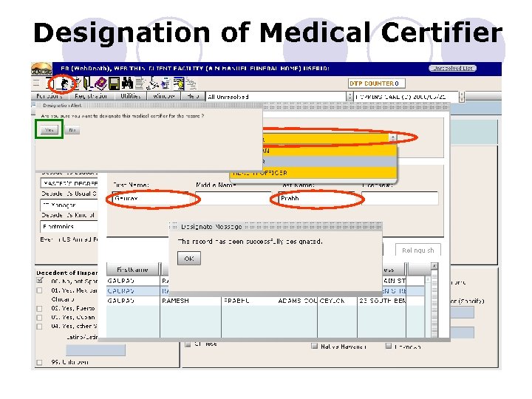Open the All Unresolved dropdown
Image resolution: width=532 pixels, height=399 pixels.
(279, 97)
